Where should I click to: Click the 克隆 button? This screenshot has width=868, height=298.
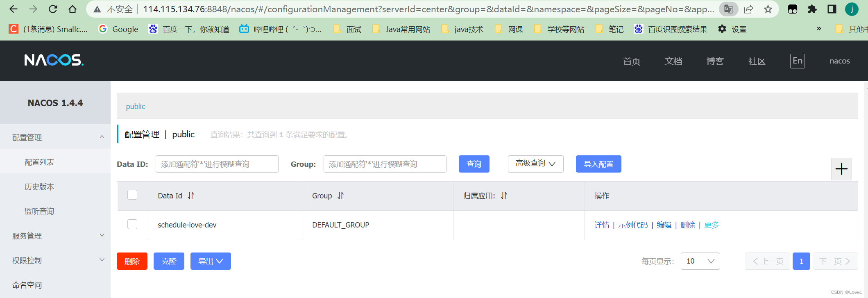[169, 261]
